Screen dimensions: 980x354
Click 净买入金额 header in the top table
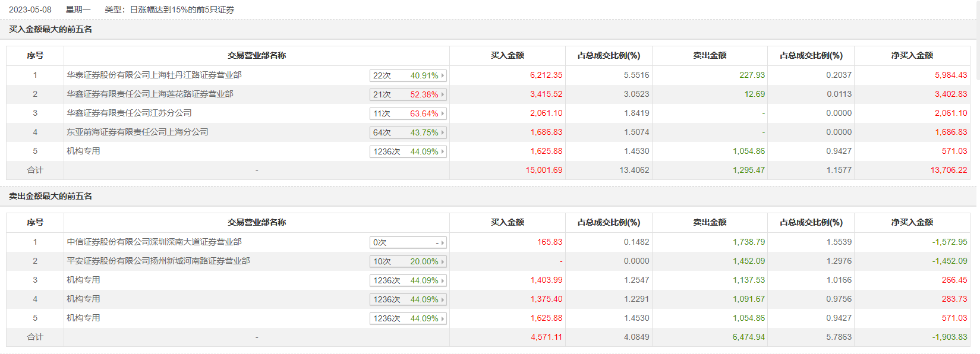pyautogui.click(x=912, y=55)
